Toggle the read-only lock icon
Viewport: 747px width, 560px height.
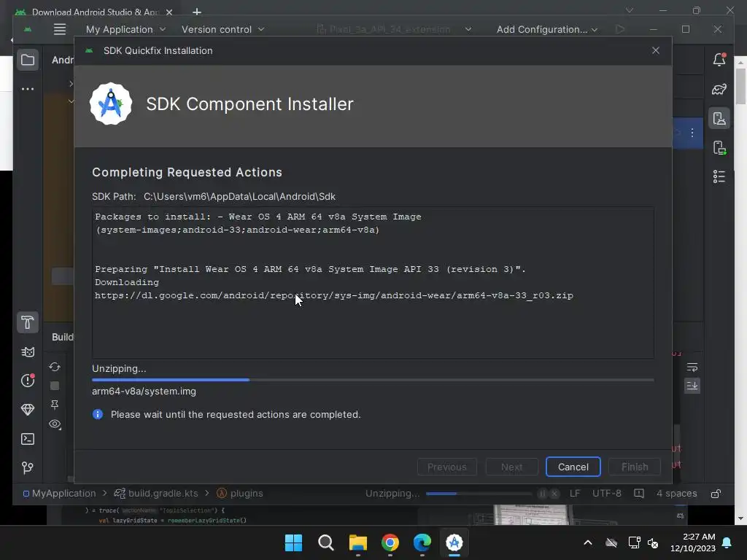click(x=716, y=494)
